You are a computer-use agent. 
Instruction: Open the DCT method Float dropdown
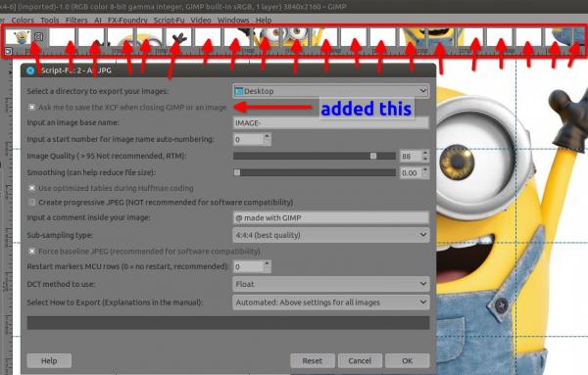click(x=331, y=284)
